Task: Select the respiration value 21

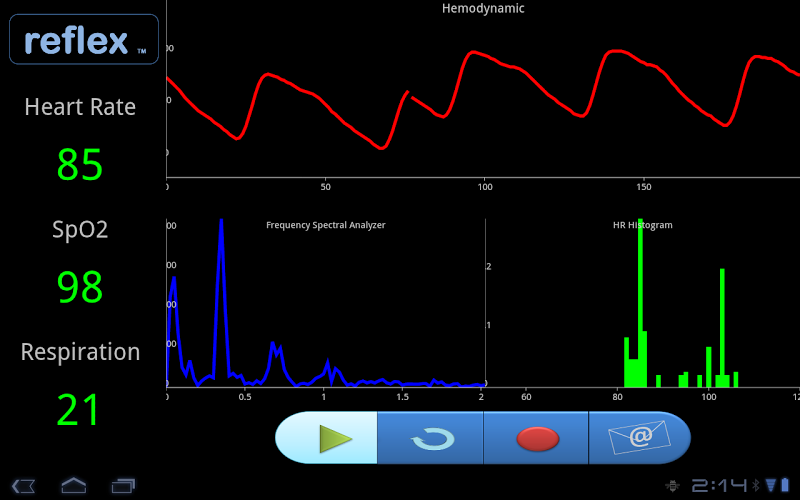Action: (x=78, y=410)
